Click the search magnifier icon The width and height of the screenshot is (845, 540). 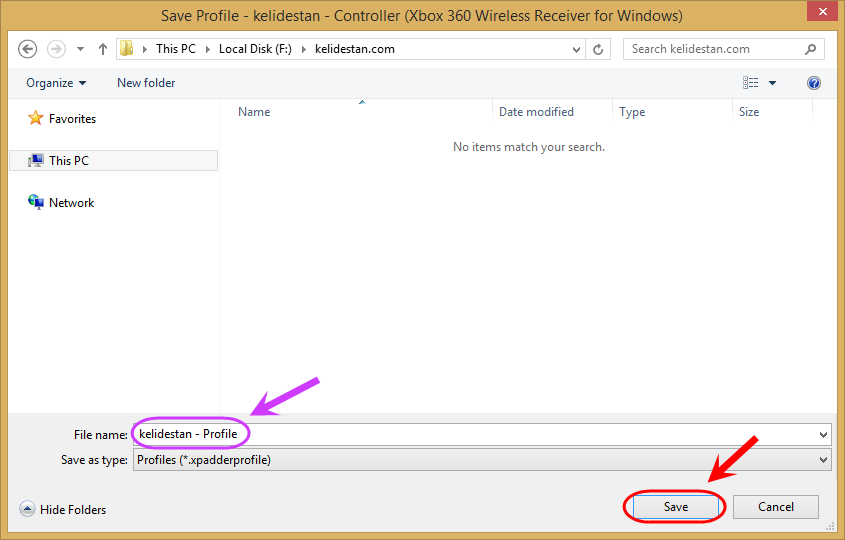point(810,49)
